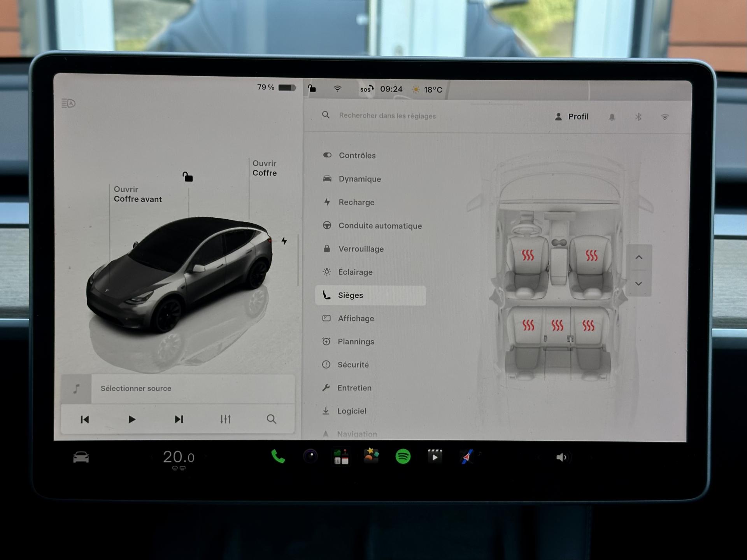Tap Ouvrir Coffre avant button

(x=138, y=194)
